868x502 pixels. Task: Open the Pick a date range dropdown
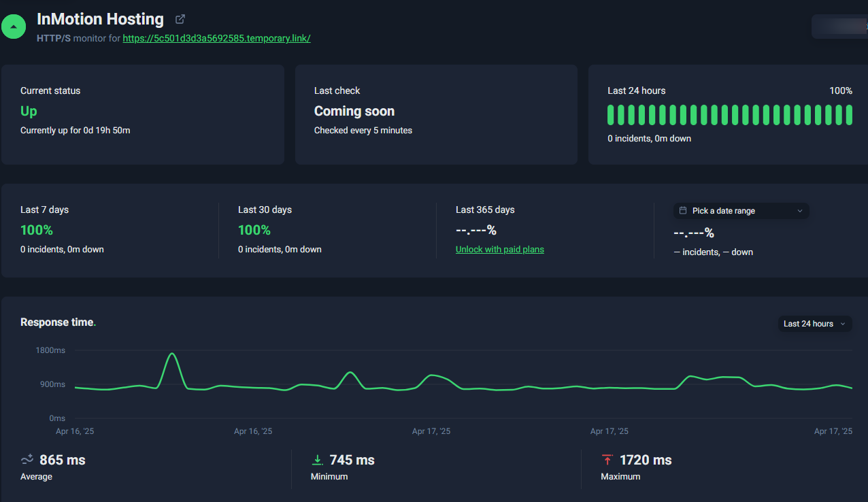pos(741,211)
